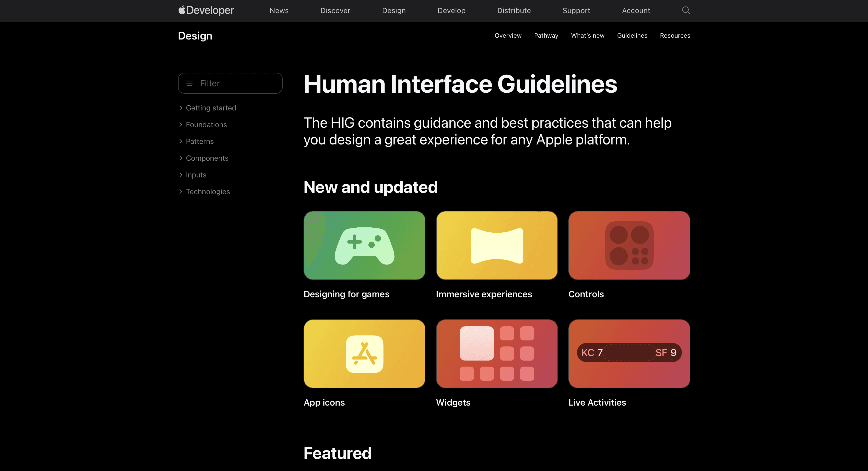Expand the Foundations sidebar section
This screenshot has height=471, width=868.
(x=206, y=125)
